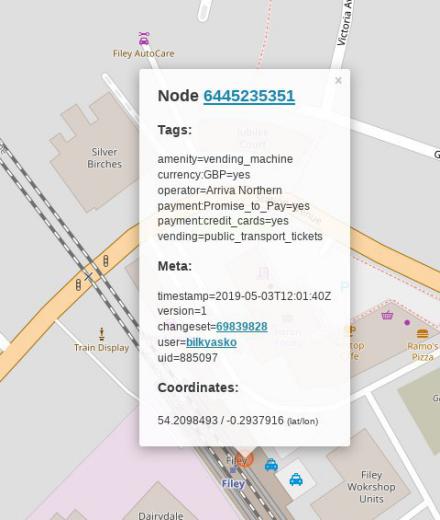440x520 pixels.
Task: Click the Coordinates: heading
Action: (198, 387)
